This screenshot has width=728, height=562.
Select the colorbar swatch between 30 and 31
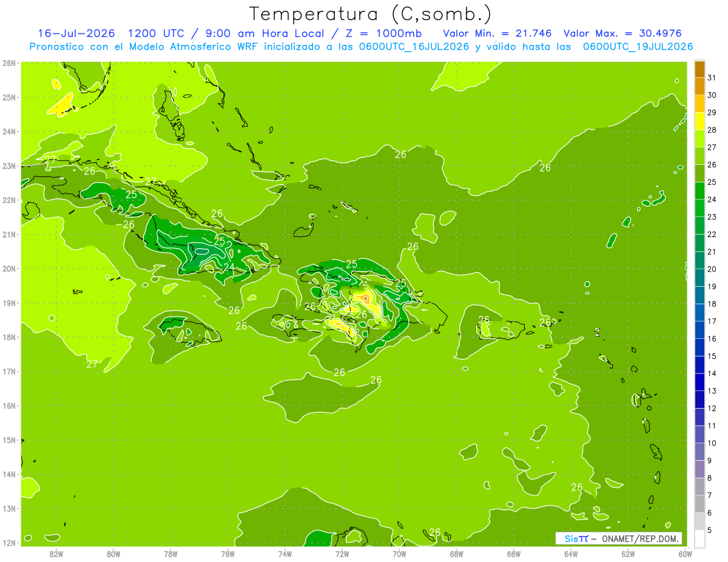(699, 86)
